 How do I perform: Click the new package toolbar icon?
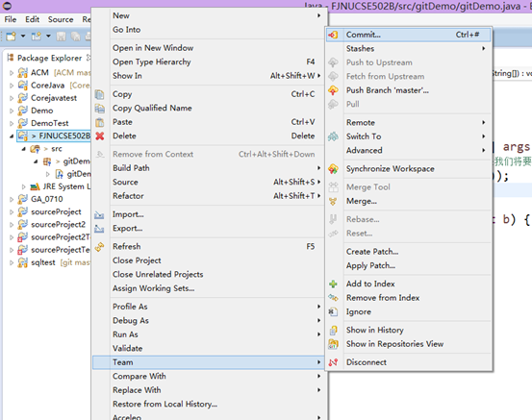tap(36, 36)
